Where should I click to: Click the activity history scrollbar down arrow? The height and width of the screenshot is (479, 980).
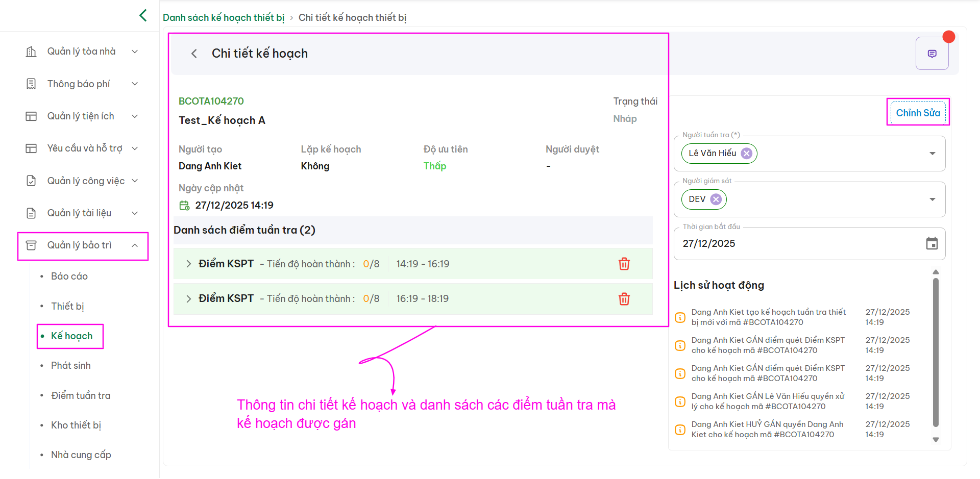click(x=936, y=440)
